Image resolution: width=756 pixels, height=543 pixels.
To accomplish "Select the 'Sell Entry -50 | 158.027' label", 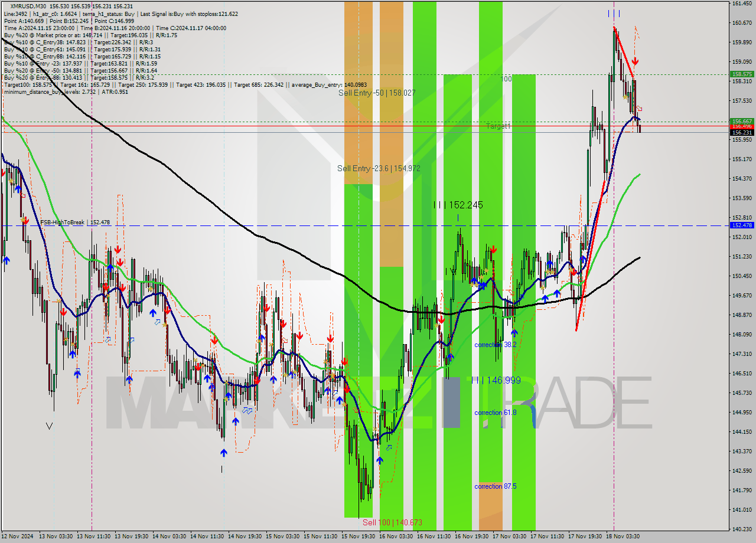I will [x=377, y=93].
